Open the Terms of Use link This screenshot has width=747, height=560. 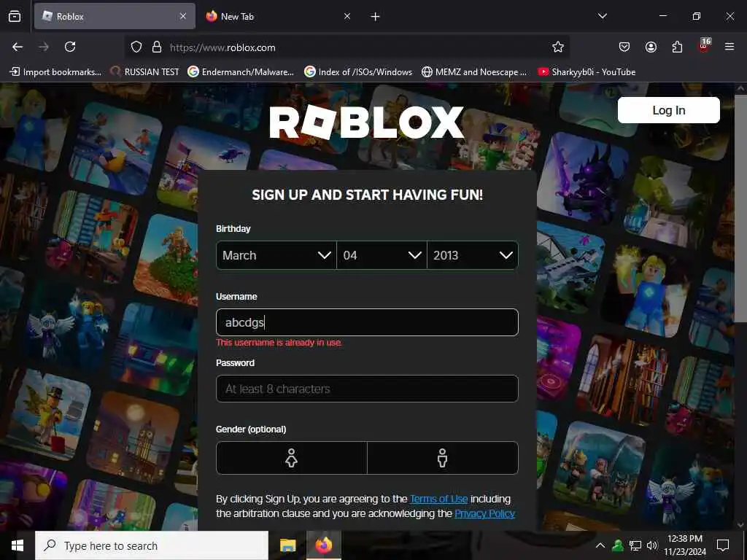(438, 499)
